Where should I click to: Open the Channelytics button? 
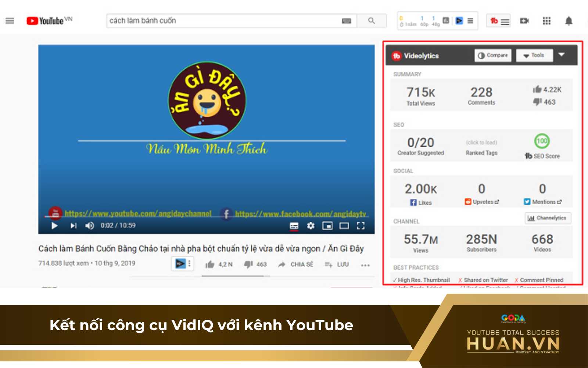548,218
